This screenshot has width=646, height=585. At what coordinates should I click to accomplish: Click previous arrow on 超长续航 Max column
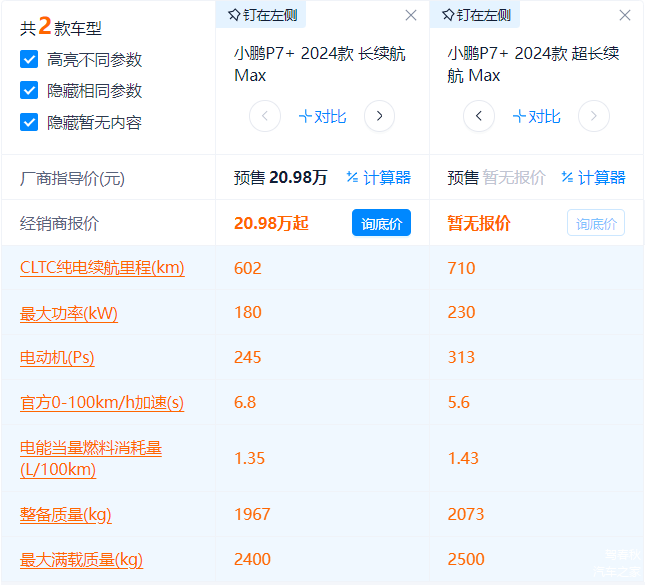479,117
